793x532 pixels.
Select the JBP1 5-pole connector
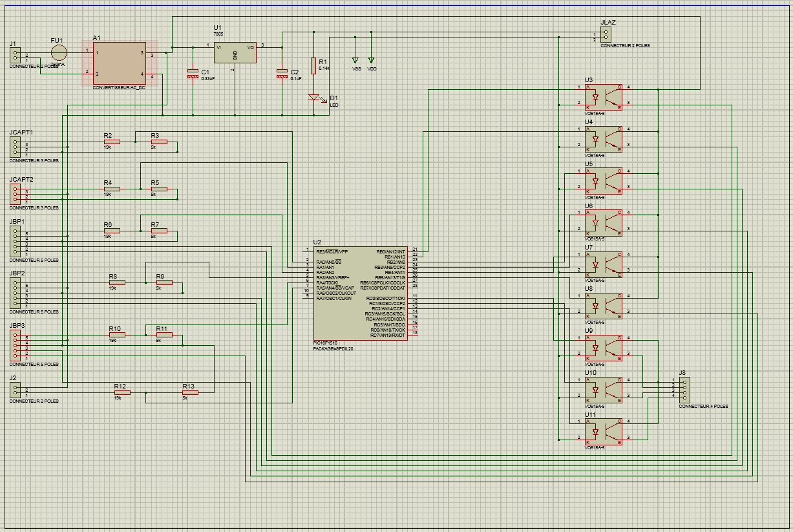[15, 242]
